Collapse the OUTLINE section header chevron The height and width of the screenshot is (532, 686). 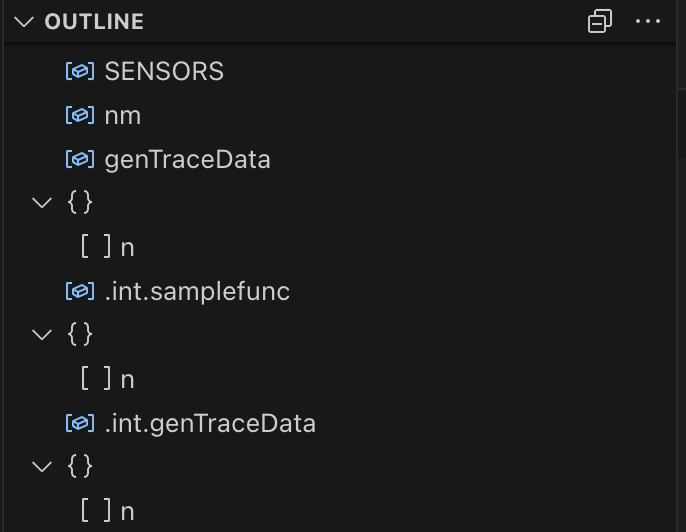[x=25, y=21]
